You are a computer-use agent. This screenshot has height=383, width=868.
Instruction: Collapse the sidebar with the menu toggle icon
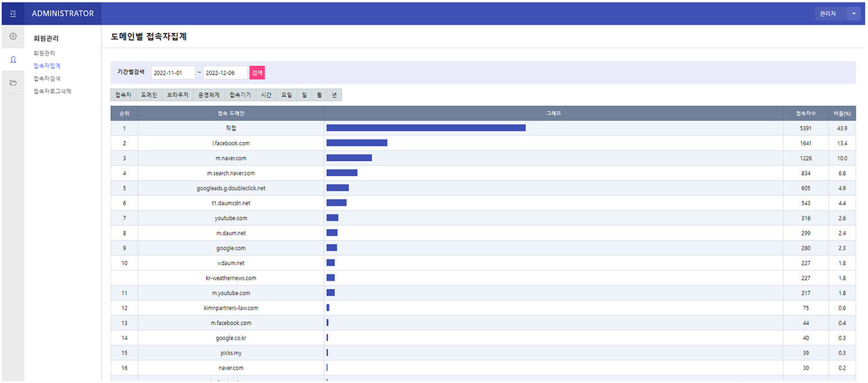point(13,14)
